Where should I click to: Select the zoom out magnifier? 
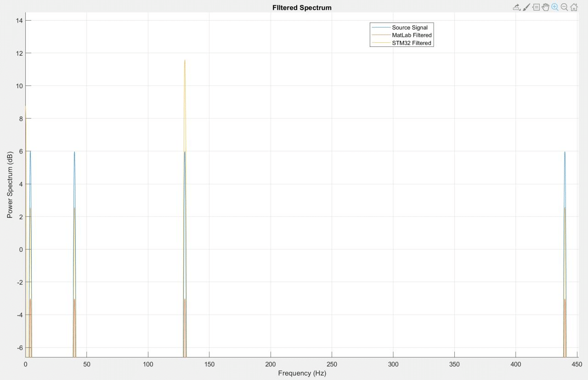564,7
